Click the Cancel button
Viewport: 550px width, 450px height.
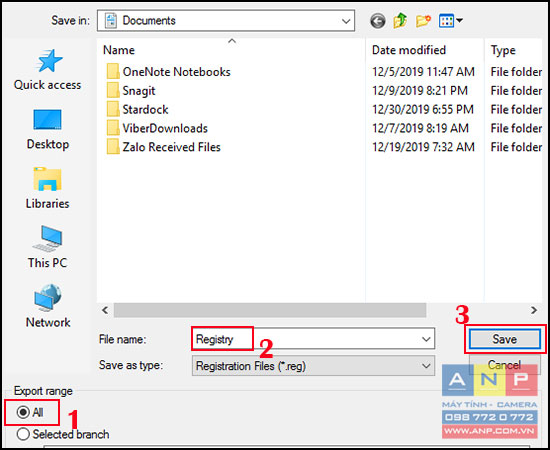point(504,365)
